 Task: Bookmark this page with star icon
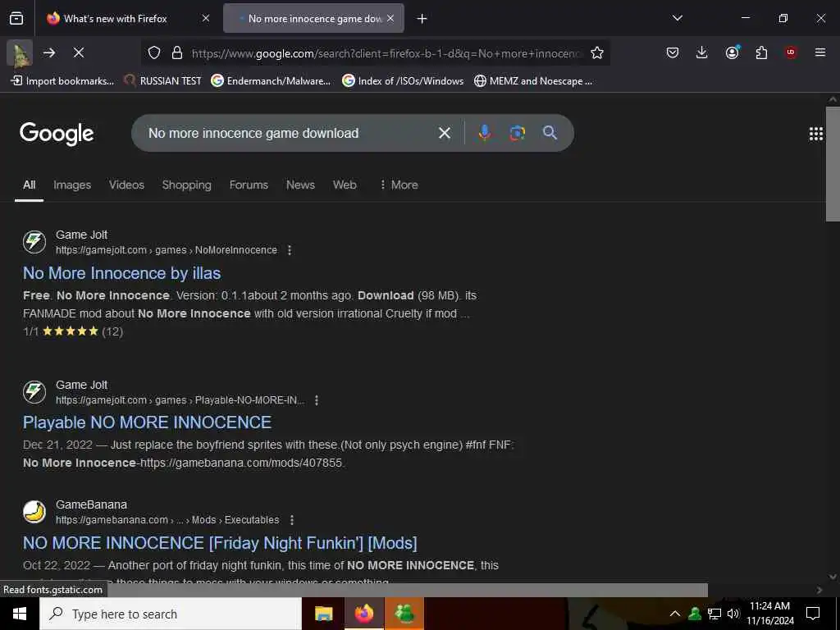pos(597,52)
